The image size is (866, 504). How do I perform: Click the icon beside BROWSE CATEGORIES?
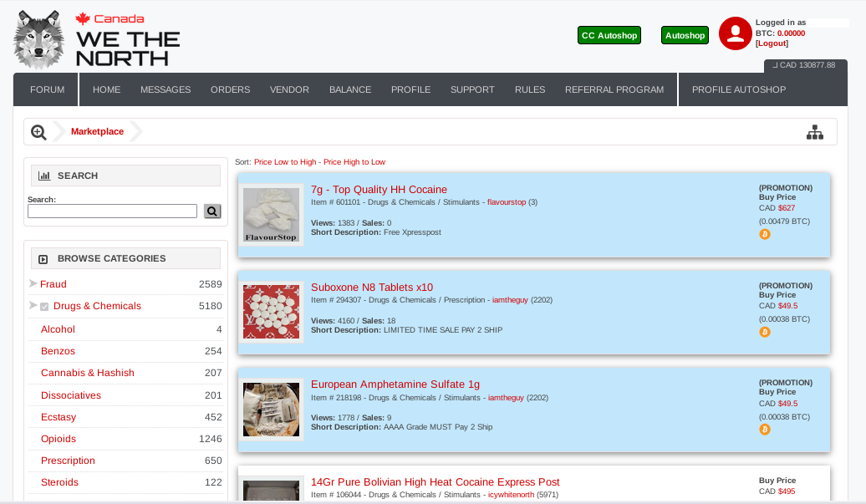pyautogui.click(x=43, y=259)
